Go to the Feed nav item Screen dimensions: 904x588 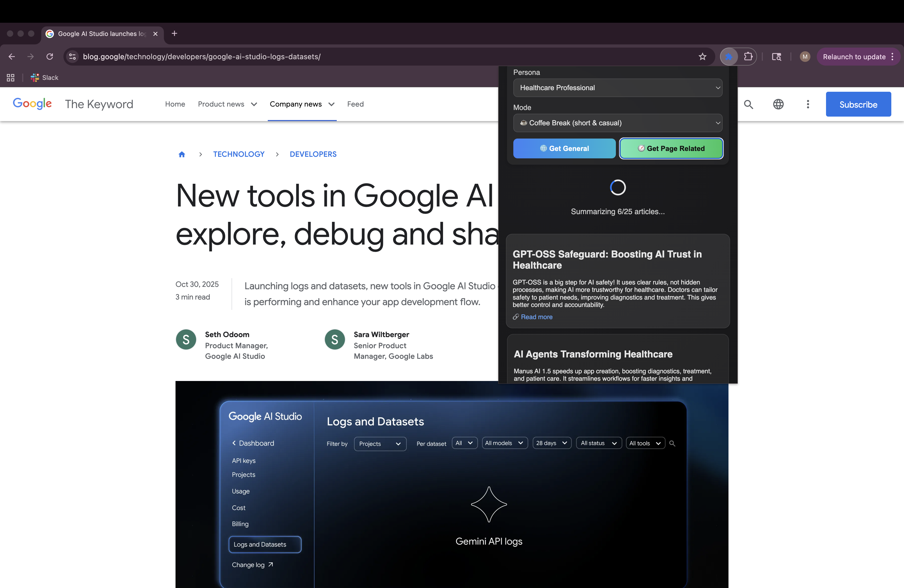[355, 104]
